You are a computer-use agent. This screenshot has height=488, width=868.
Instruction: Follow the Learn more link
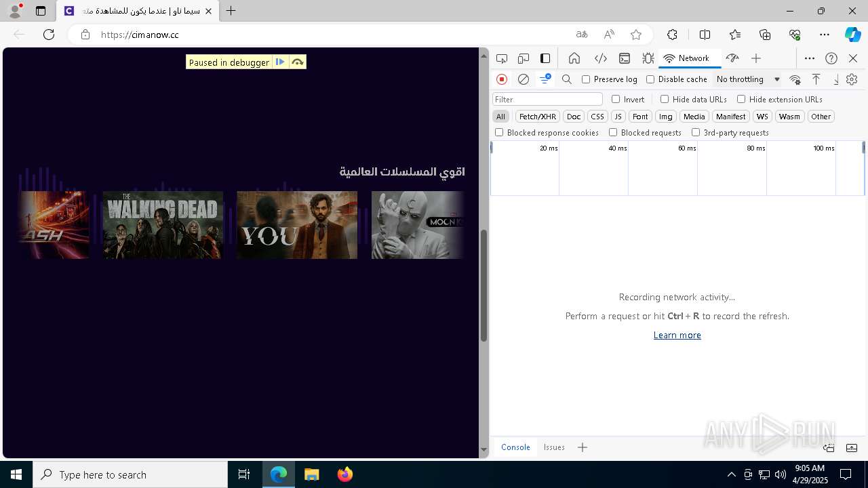[677, 335]
